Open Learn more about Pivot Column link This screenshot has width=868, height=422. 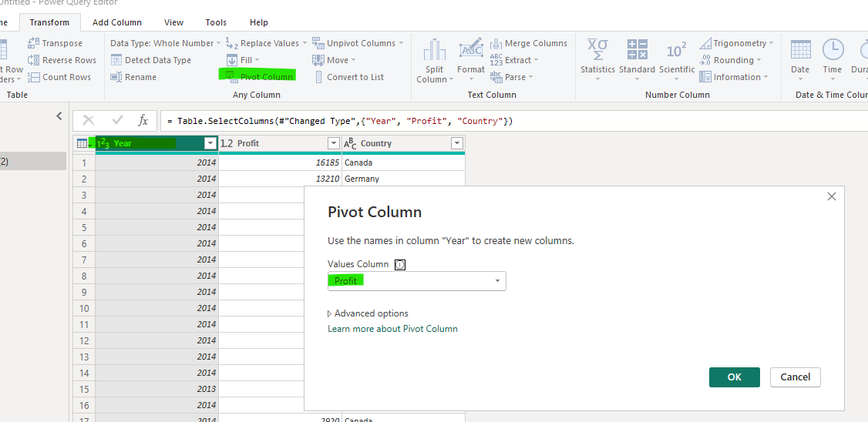pyautogui.click(x=392, y=329)
